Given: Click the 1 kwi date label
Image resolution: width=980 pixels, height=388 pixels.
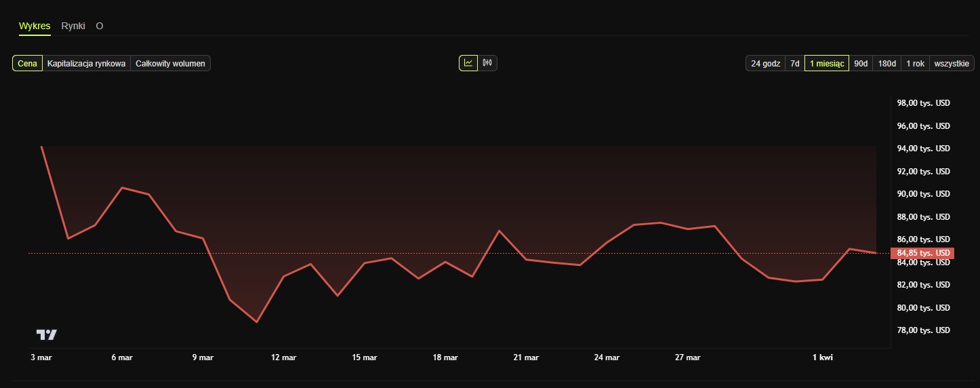Looking at the screenshot, I should 823,357.
